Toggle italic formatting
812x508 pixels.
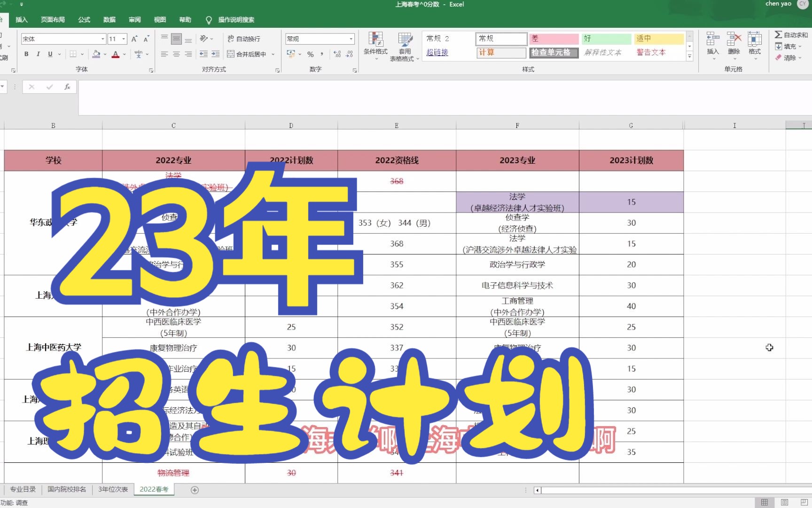click(38, 54)
